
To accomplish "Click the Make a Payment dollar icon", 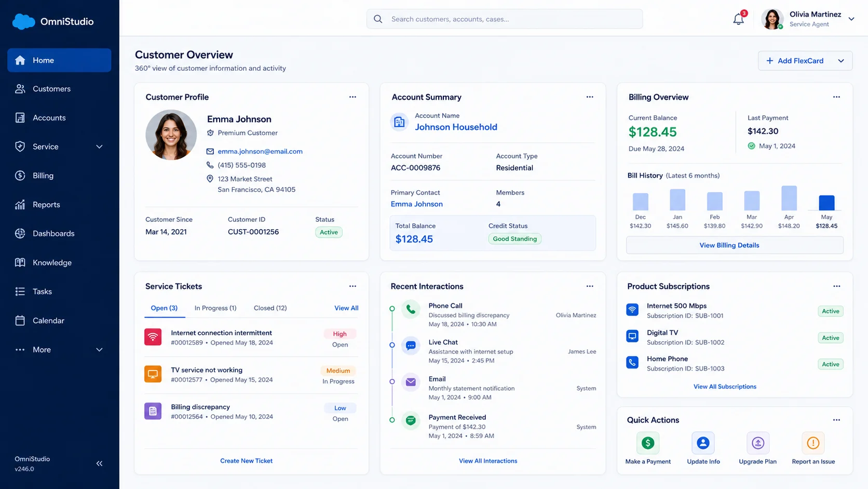I will pos(648,443).
